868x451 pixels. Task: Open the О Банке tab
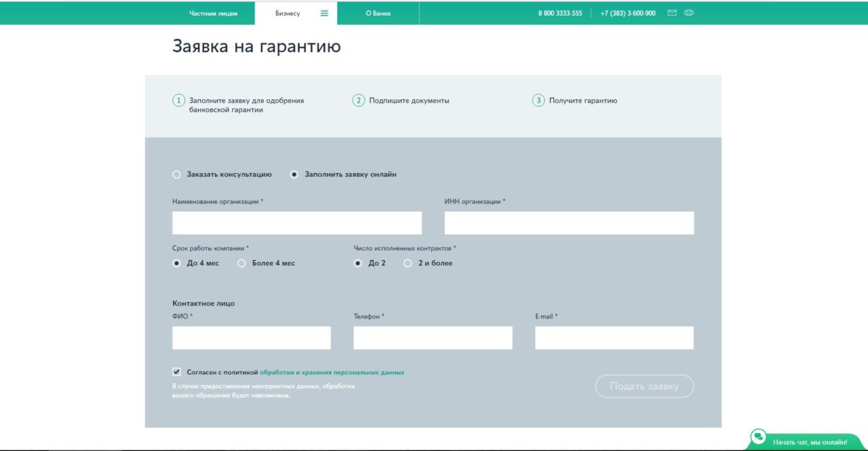[378, 13]
